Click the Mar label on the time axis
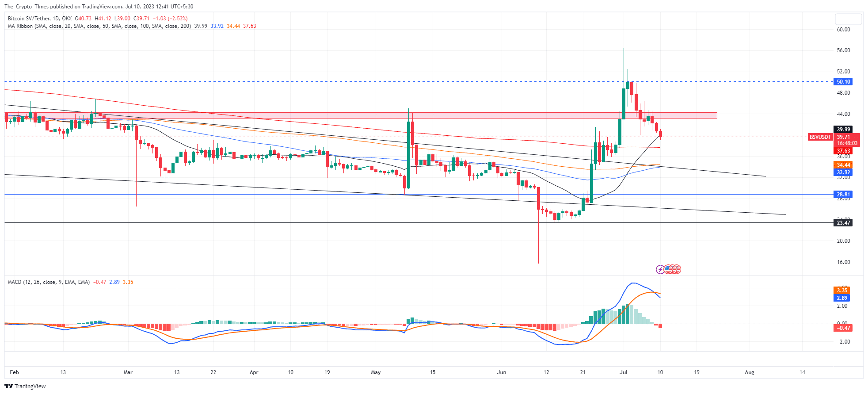The height and width of the screenshot is (394, 868). tap(128, 372)
